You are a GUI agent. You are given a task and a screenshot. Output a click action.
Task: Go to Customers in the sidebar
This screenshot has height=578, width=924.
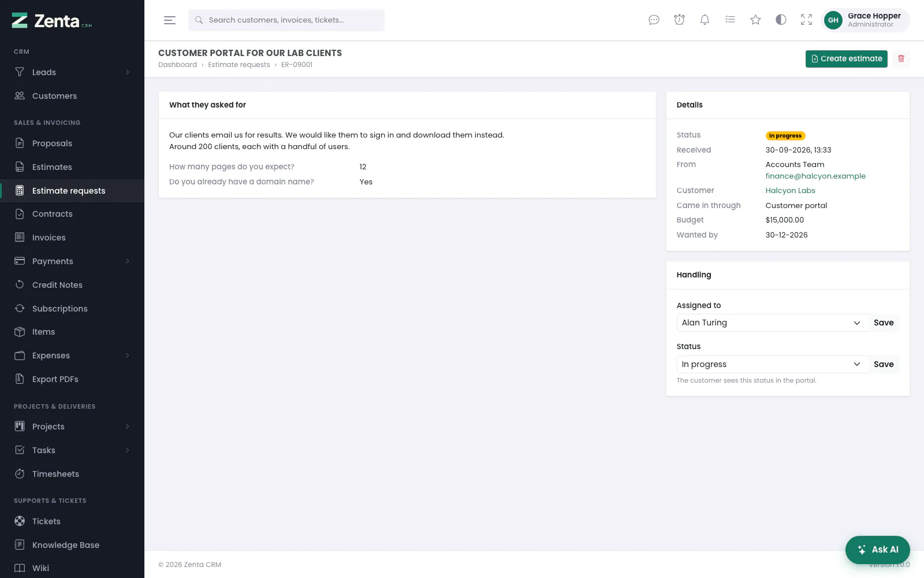point(72,96)
